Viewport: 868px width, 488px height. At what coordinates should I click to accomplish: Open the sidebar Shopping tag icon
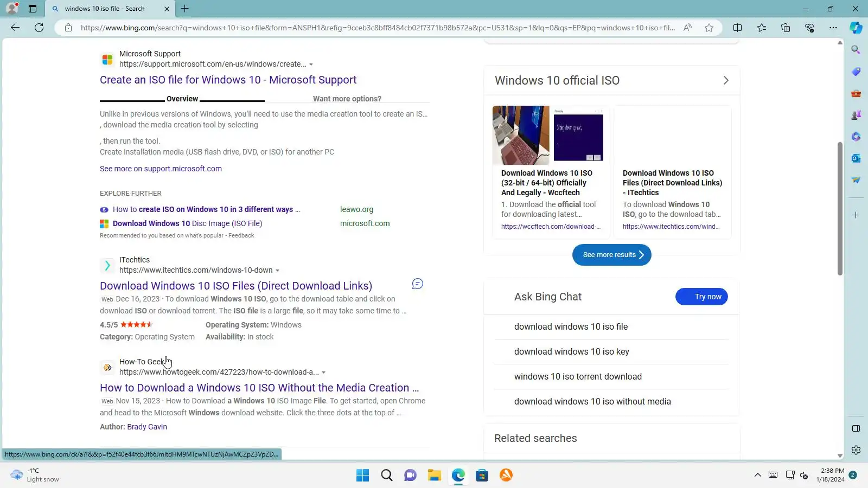pos(856,72)
